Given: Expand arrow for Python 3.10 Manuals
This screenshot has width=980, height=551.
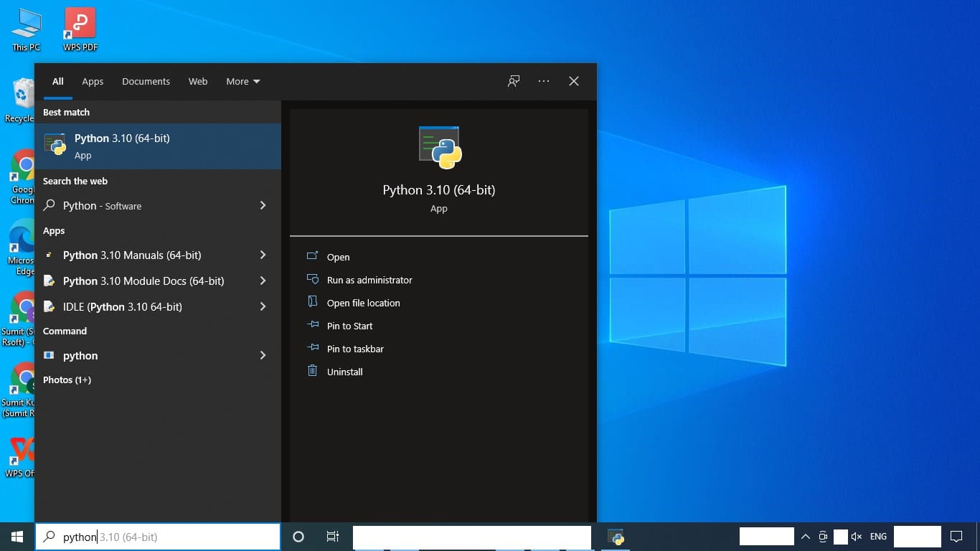Looking at the screenshot, I should (x=263, y=255).
